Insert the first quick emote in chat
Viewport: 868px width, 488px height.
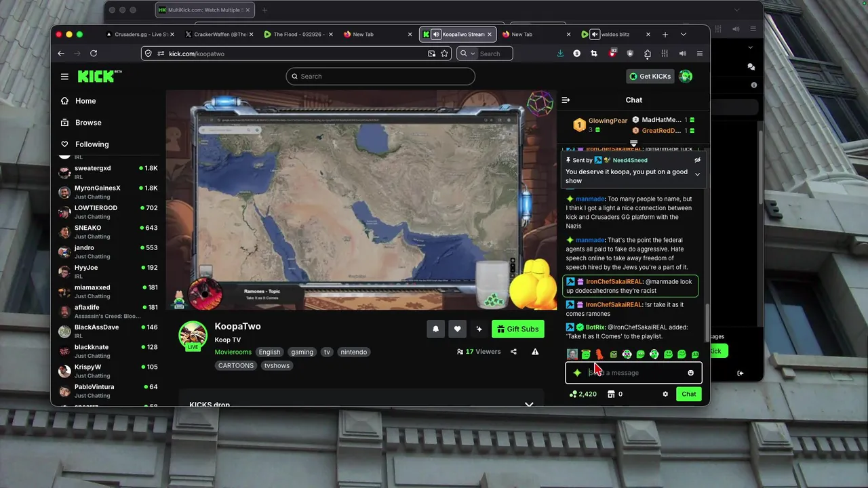[x=572, y=354]
